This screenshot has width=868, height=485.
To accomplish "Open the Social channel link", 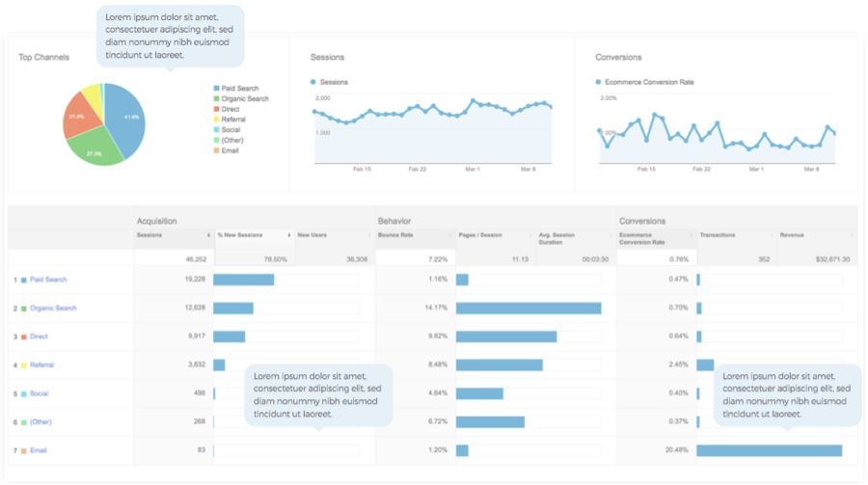I will pos(39,393).
